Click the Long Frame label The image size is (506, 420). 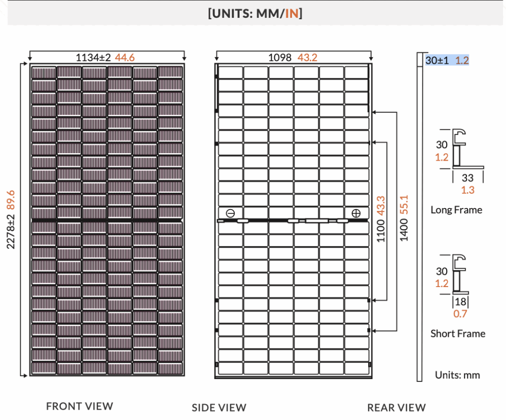coord(456,210)
